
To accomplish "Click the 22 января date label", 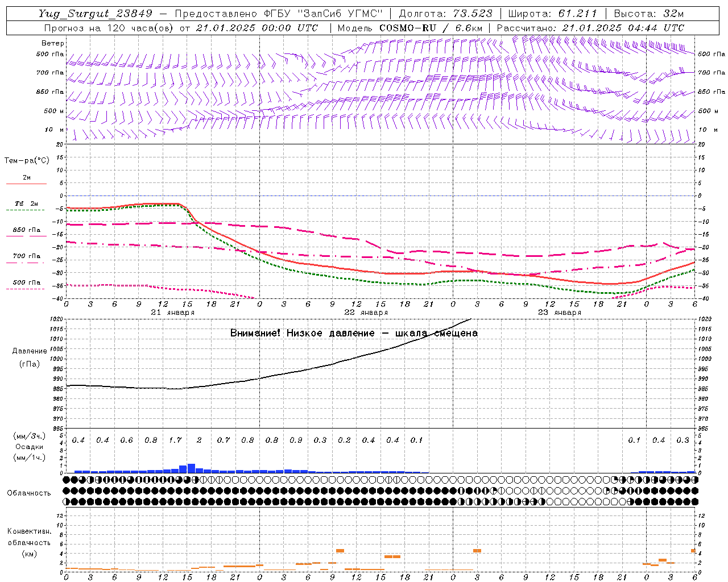I will pos(366,313).
